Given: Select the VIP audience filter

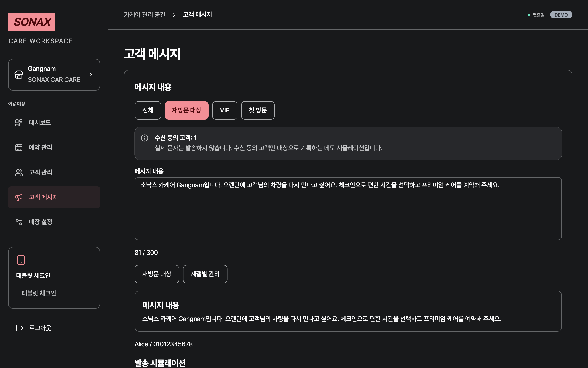Looking at the screenshot, I should pyautogui.click(x=225, y=110).
